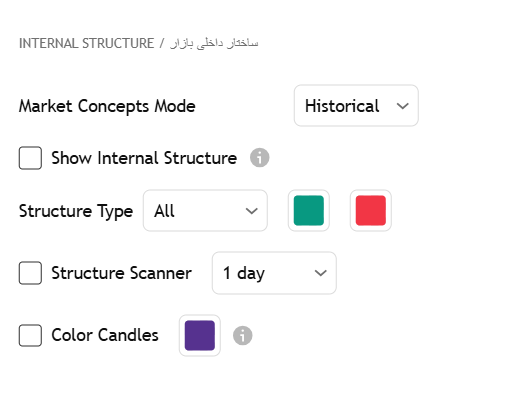This screenshot has width=509, height=399.
Task: Click the Show Internal Structure label text
Action: click(x=144, y=158)
